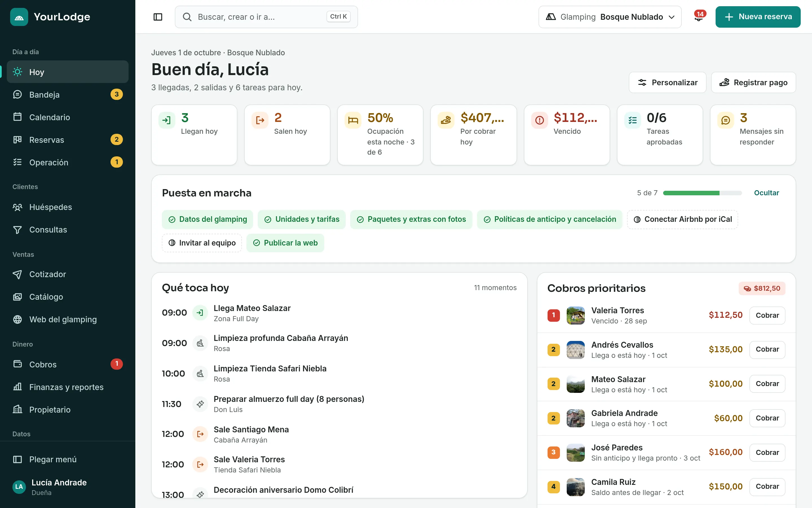This screenshot has width=812, height=508.
Task: Click the bed icon on Ocupación card
Action: point(353,120)
